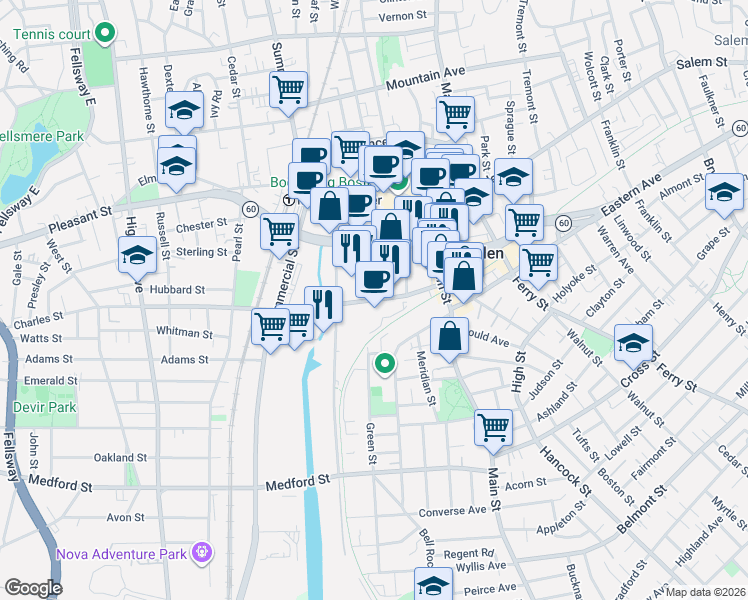Click the green Tennis court pin
Viewport: 748px width, 600px height.
(x=105, y=34)
